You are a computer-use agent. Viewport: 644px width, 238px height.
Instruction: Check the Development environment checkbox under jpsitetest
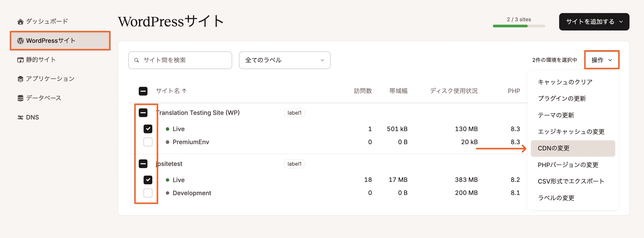[148, 193]
